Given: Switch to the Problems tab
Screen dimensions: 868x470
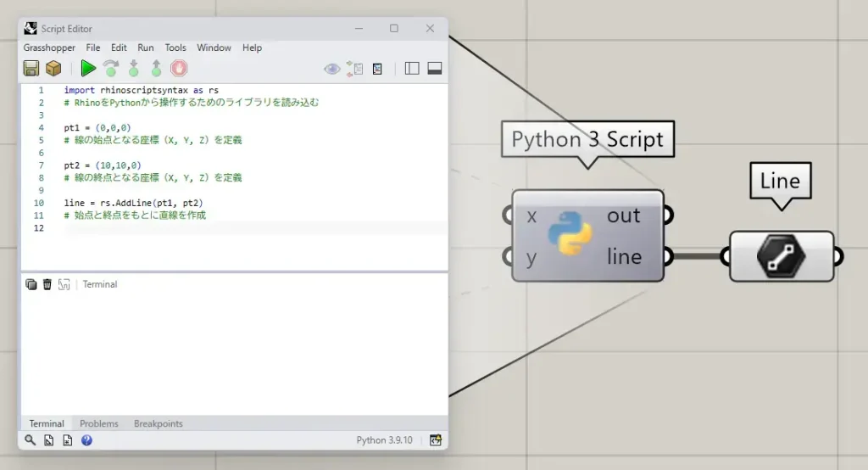Looking at the screenshot, I should coord(99,423).
